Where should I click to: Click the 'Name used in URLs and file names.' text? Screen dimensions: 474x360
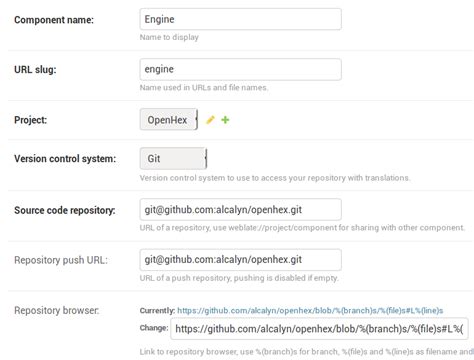[204, 87]
